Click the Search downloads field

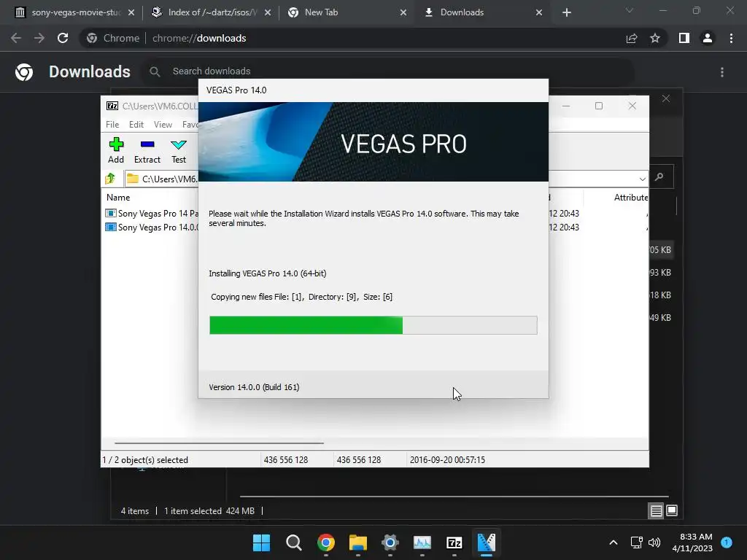pyautogui.click(x=388, y=71)
